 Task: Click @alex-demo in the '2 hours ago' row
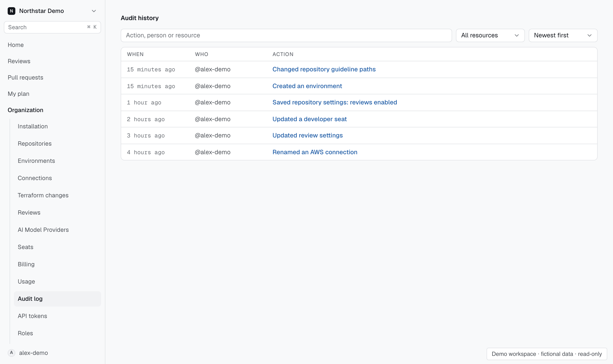pyautogui.click(x=213, y=119)
